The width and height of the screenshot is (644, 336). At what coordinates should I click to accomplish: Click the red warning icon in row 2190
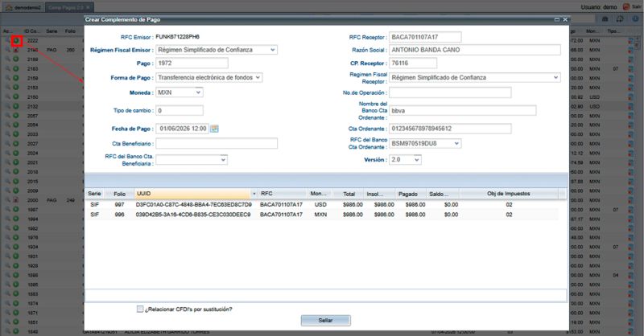(16, 50)
